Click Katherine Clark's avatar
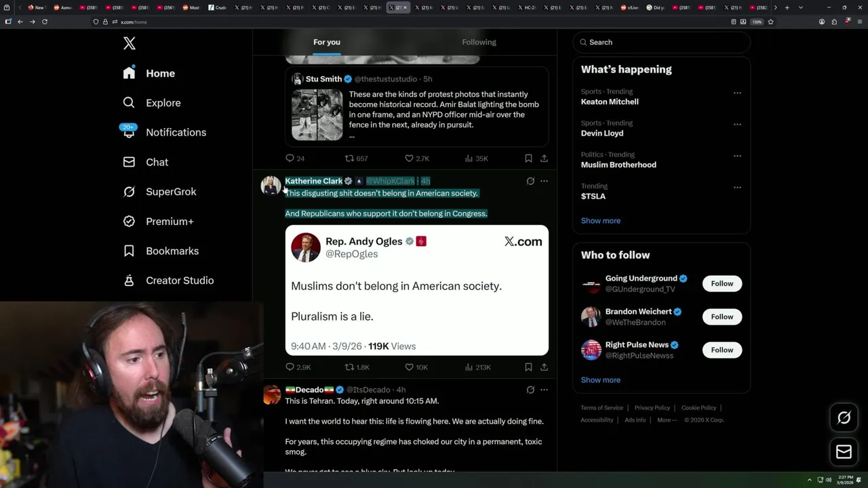 tap(271, 185)
